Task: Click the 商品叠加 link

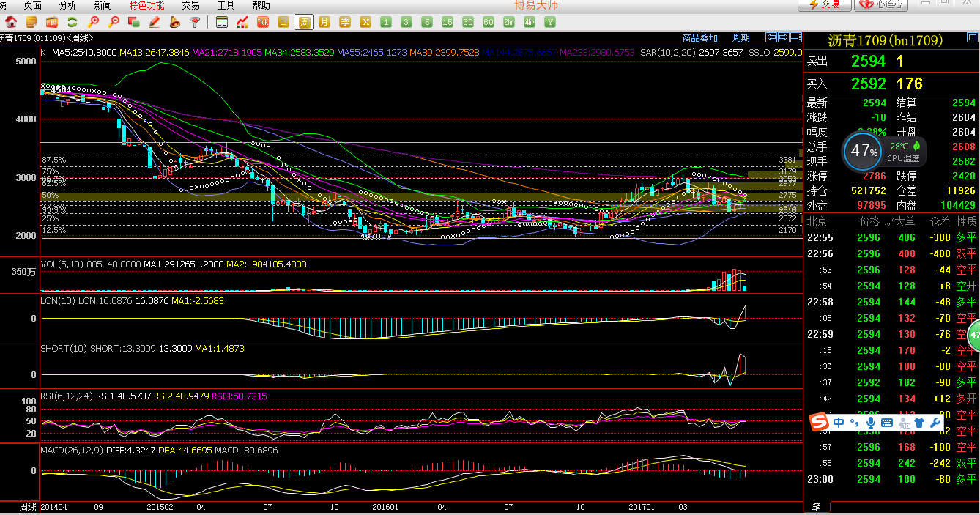Action: 699,38
